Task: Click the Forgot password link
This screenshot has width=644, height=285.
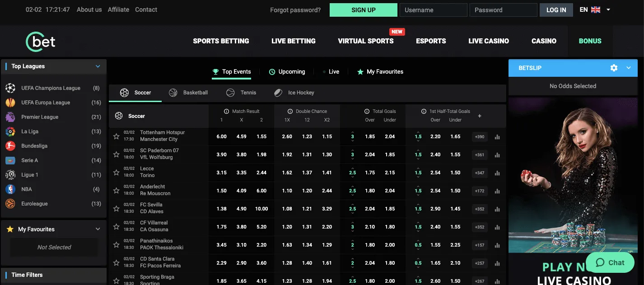Action: [x=295, y=9]
